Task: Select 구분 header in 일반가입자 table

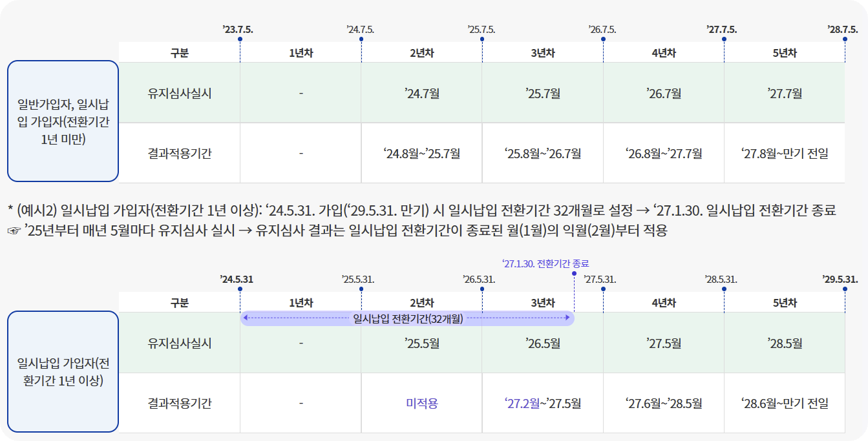Action: point(179,53)
